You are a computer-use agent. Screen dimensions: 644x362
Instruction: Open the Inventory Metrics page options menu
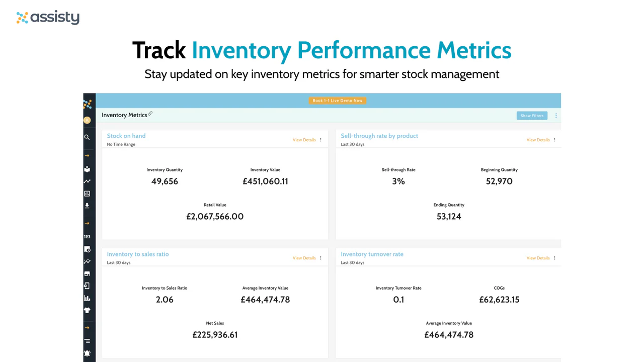click(555, 115)
